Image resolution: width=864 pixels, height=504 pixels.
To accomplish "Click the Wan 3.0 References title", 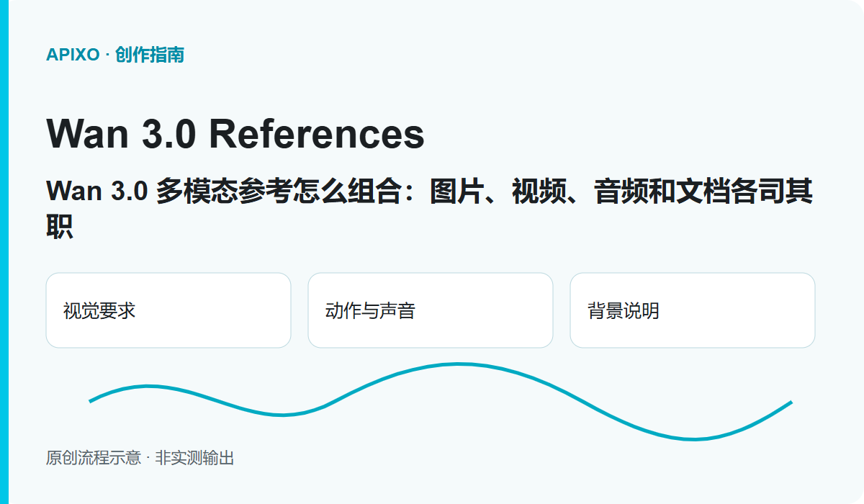I will tap(235, 134).
